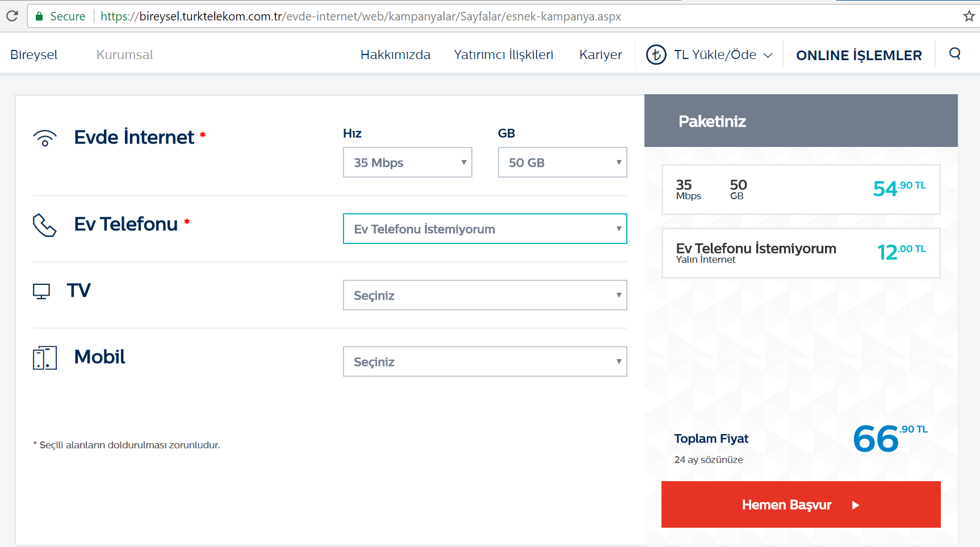Reload the page with browser refresh icon
This screenshot has height=547, width=980.
point(12,16)
